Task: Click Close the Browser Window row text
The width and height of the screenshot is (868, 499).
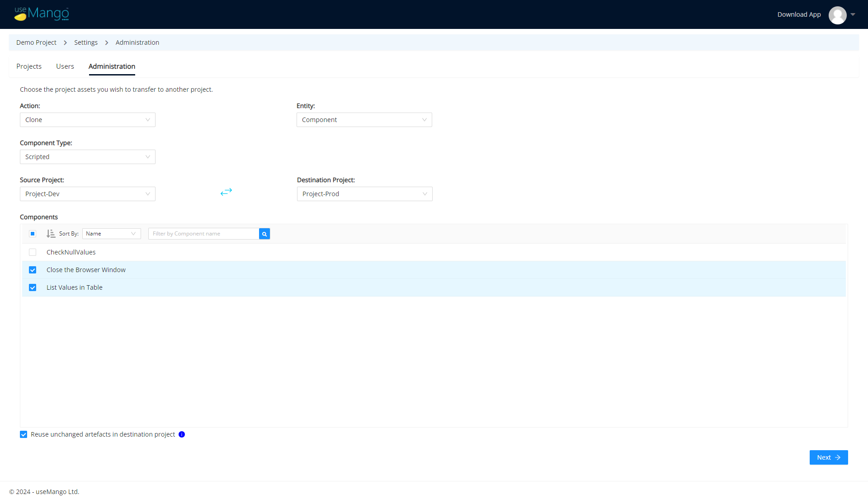Action: coord(86,270)
